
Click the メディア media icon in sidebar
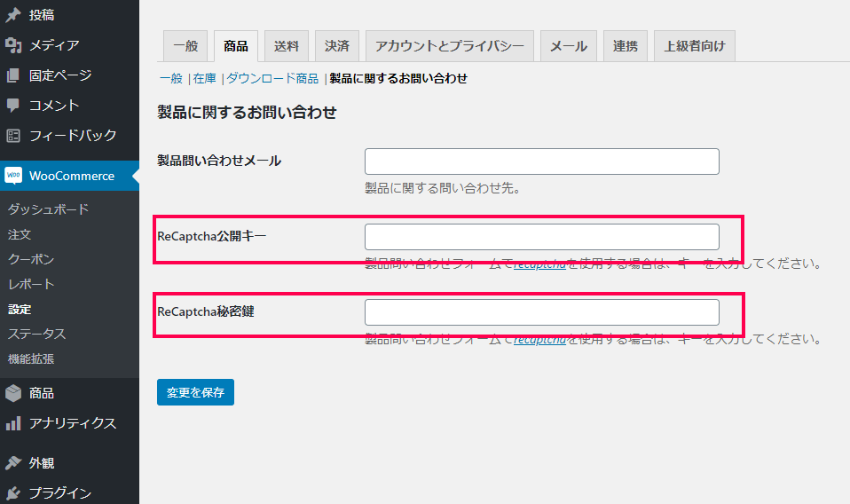pyautogui.click(x=13, y=45)
